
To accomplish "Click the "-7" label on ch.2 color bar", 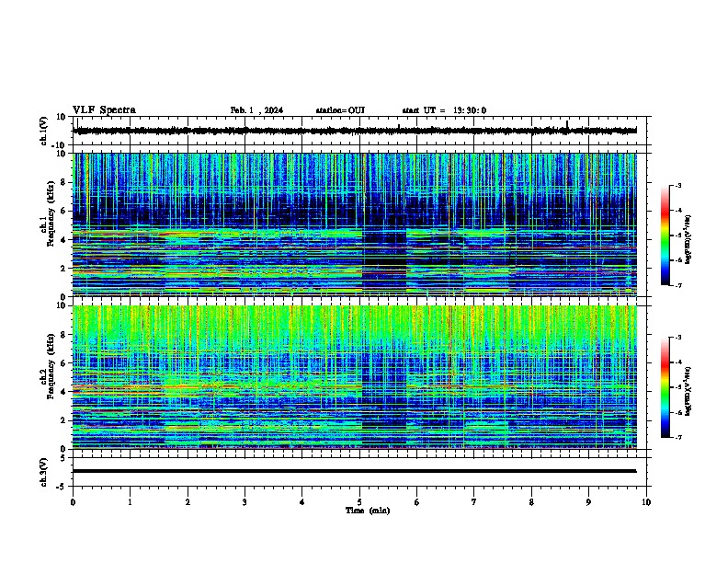I will pyautogui.click(x=677, y=437).
